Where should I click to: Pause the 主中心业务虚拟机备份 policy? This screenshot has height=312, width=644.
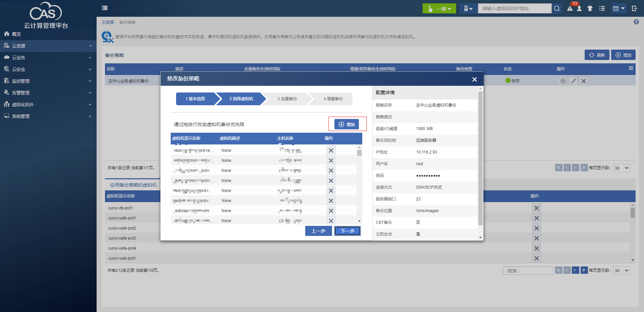pos(563,81)
